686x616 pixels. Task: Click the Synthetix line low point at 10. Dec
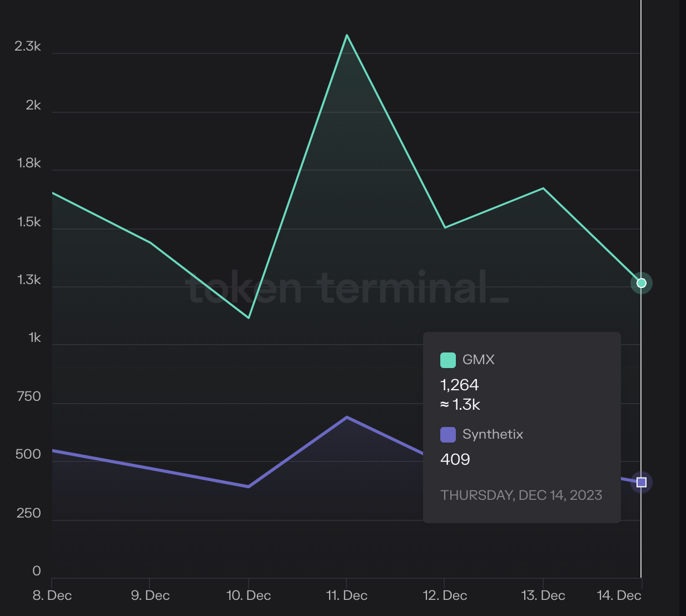[x=248, y=486]
